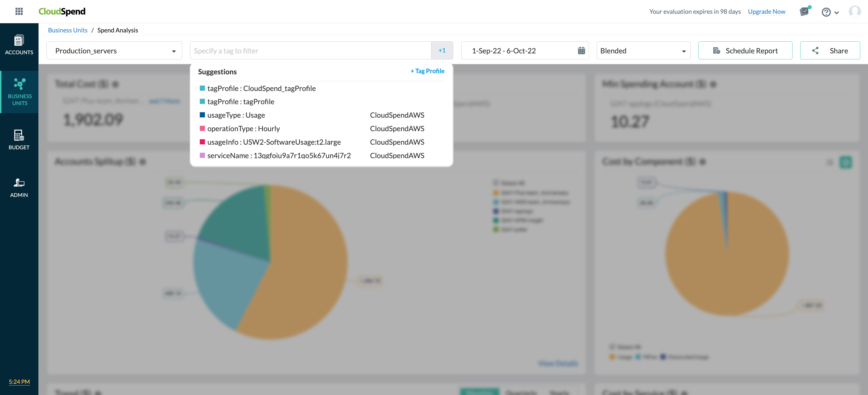Click the Schedule Report button

(x=745, y=50)
